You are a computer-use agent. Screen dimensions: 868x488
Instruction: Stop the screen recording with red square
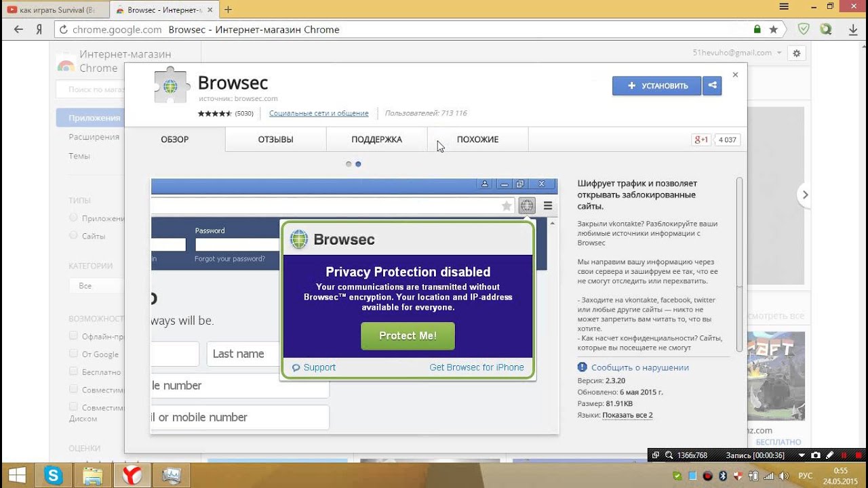[858, 455]
